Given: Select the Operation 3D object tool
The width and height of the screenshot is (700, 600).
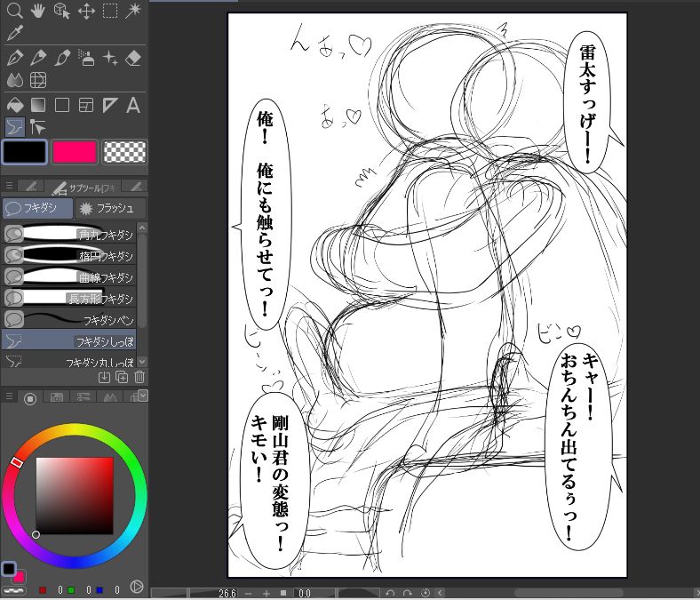Looking at the screenshot, I should [x=61, y=11].
